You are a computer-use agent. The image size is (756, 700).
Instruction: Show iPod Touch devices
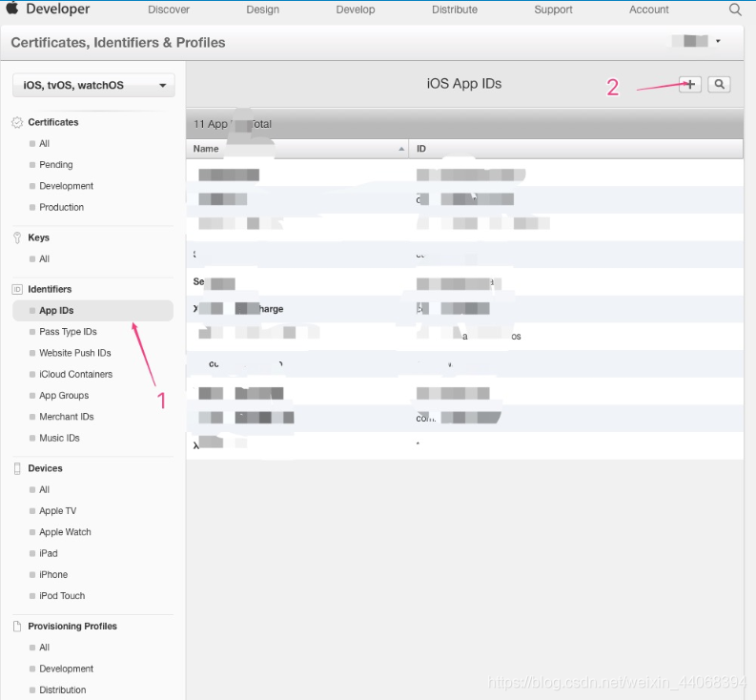pyautogui.click(x=62, y=596)
